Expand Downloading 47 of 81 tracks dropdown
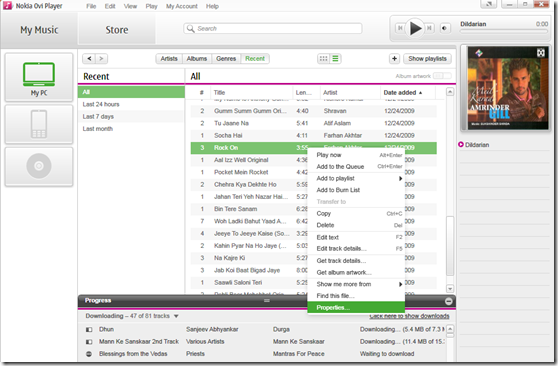558x366 pixels. pos(176,316)
